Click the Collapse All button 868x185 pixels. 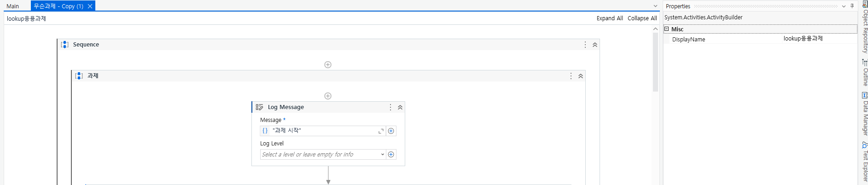coord(642,18)
